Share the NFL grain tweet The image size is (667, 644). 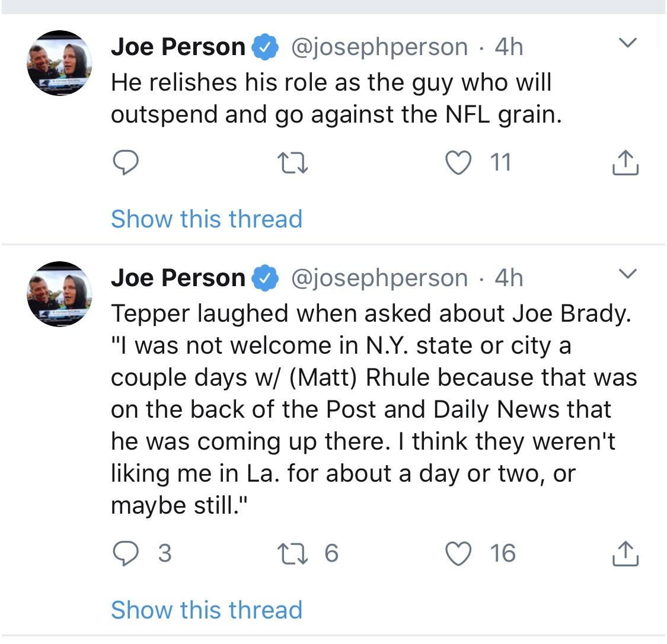click(x=625, y=162)
